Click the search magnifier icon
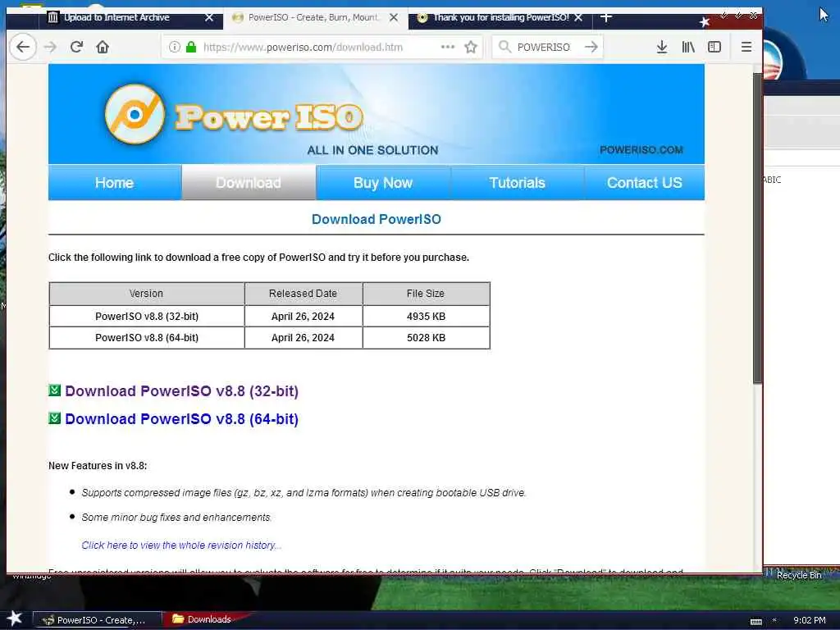The image size is (840, 630). 504,47
